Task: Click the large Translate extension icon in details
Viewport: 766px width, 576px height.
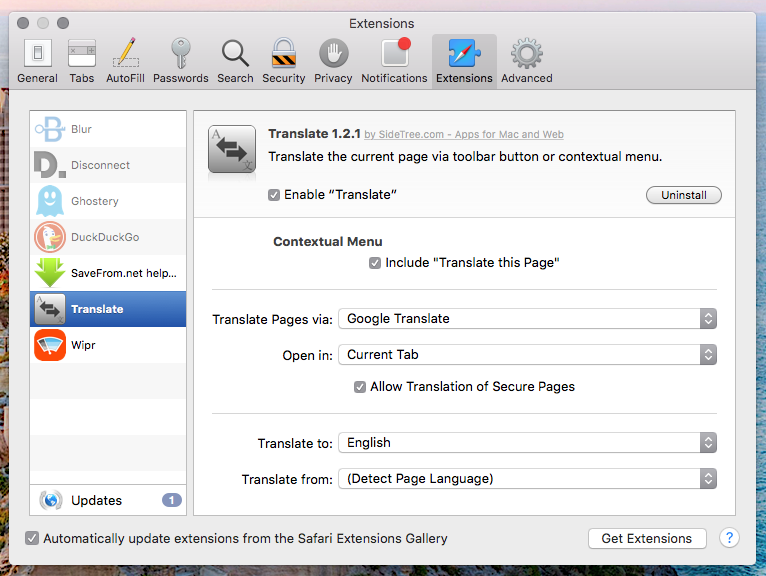Action: tap(232, 149)
